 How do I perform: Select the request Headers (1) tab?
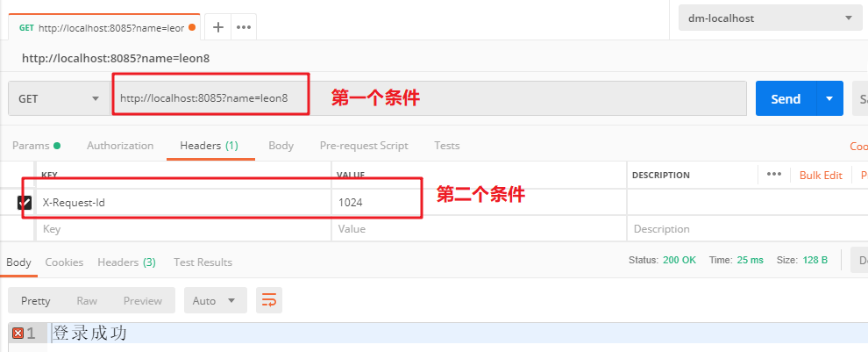pyautogui.click(x=210, y=146)
